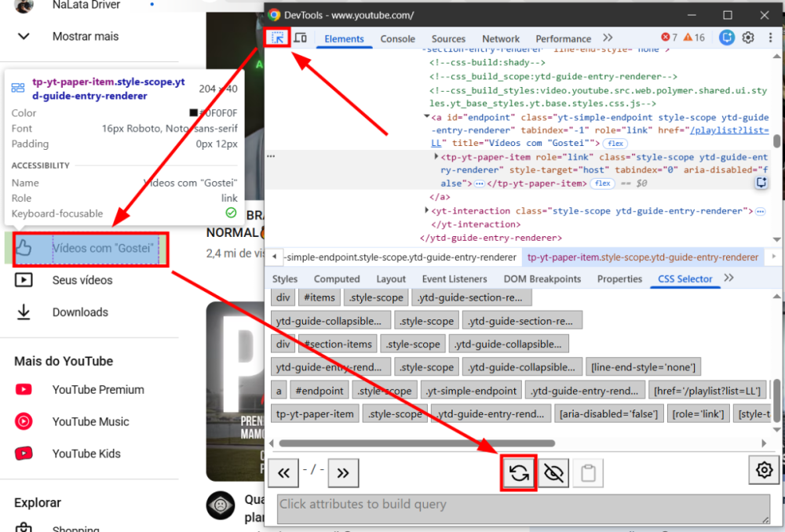Toggle the device toolbar icon
785x532 pixels.
point(301,38)
